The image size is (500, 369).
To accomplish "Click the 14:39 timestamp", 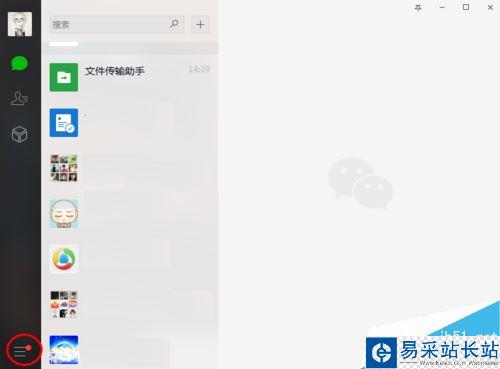I will tap(199, 69).
